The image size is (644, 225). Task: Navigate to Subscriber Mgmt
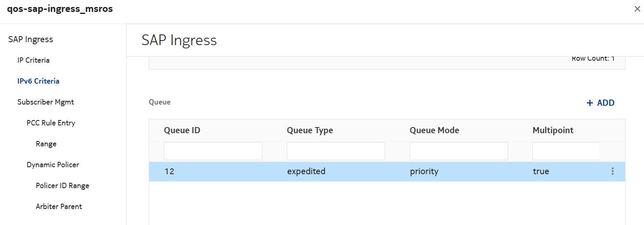[45, 102]
